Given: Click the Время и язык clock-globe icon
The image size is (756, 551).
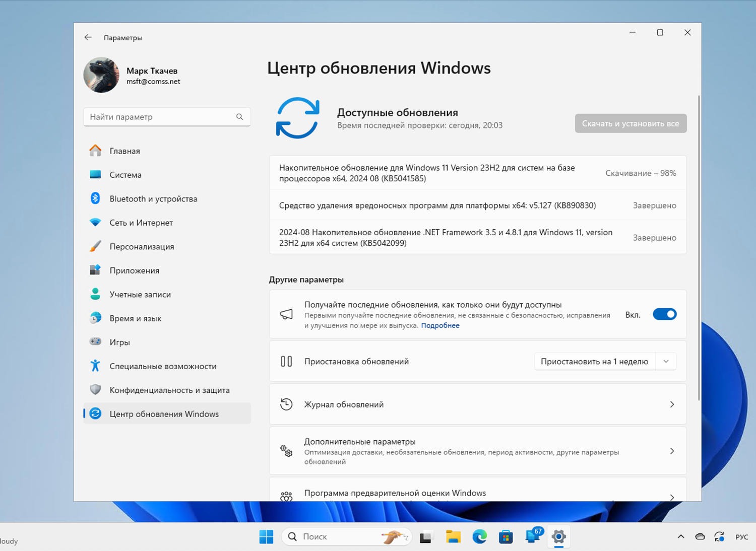Looking at the screenshot, I should click(95, 318).
